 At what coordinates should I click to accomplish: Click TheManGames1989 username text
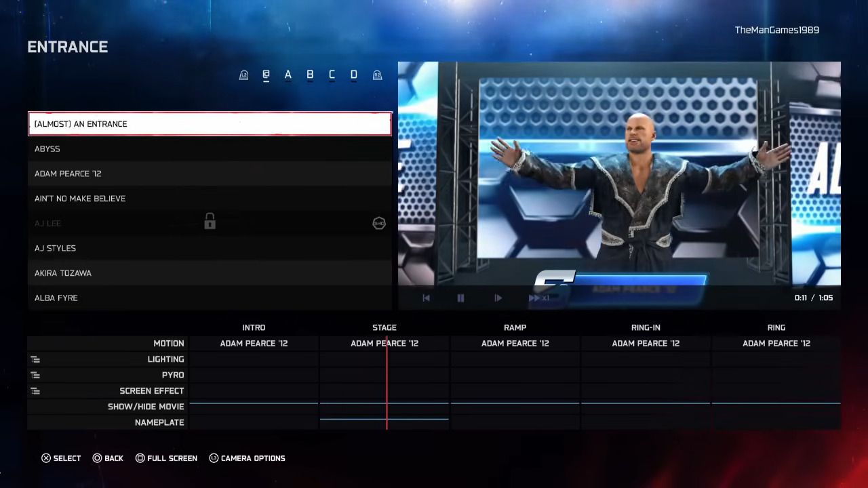click(x=777, y=30)
